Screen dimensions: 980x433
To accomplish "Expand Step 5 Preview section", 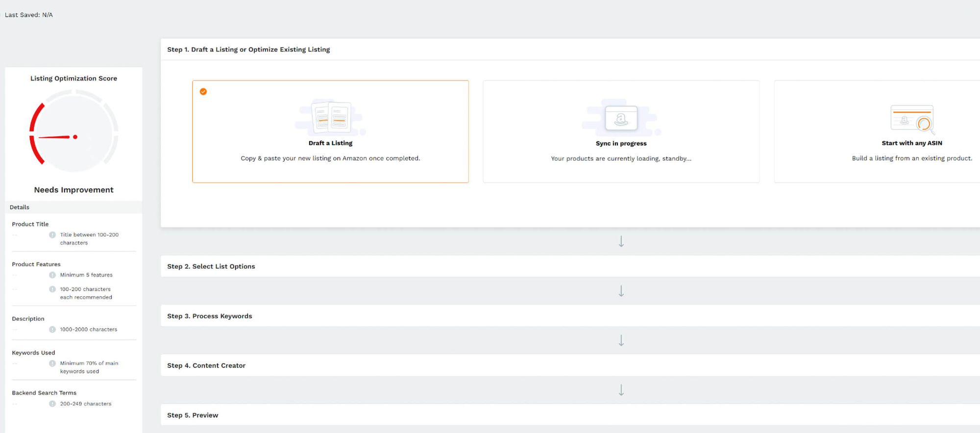I will tap(193, 415).
